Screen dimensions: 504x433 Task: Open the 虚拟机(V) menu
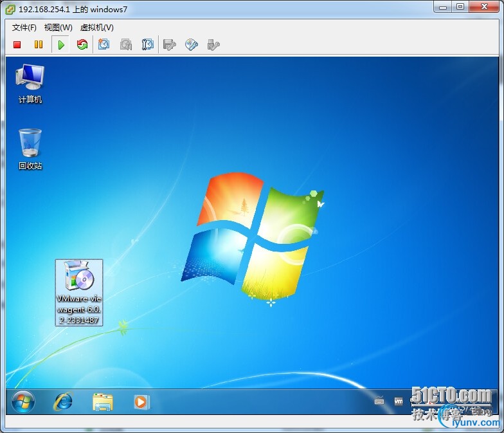tap(96, 28)
